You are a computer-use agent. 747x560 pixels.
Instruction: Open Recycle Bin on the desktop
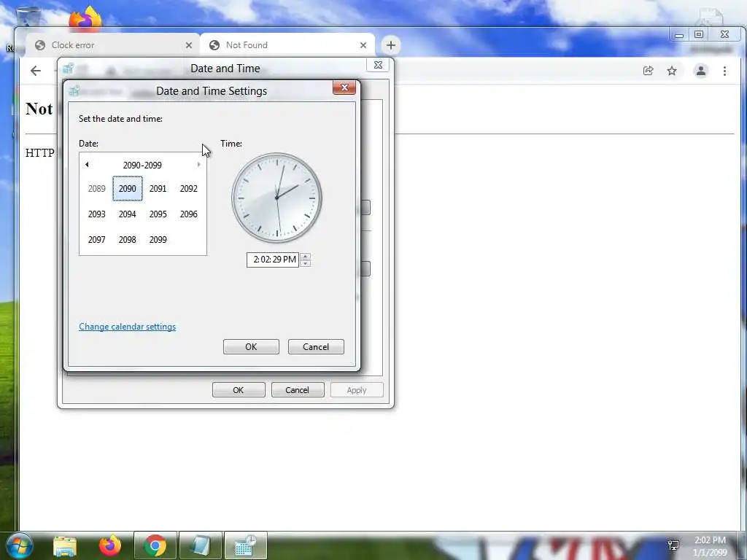(28, 17)
